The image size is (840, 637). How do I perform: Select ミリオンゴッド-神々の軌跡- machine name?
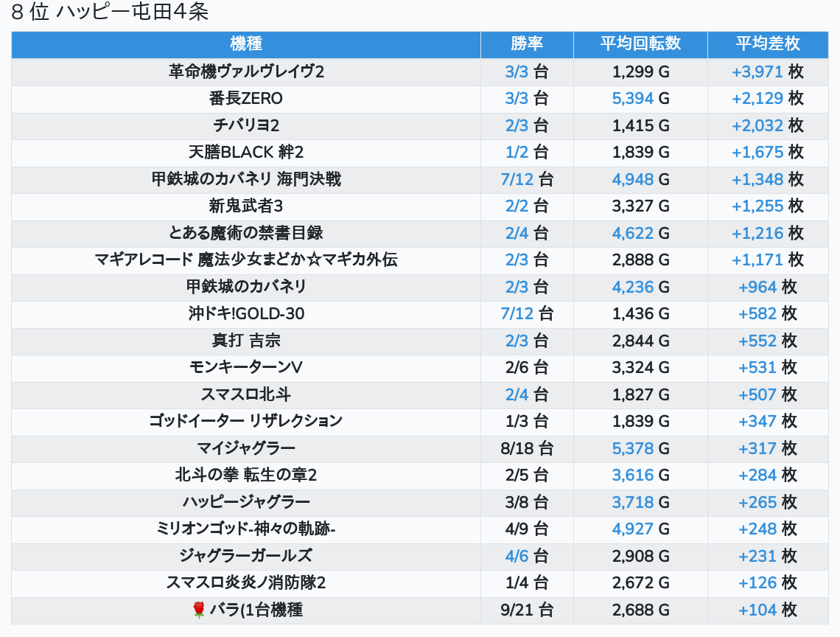pyautogui.click(x=246, y=529)
